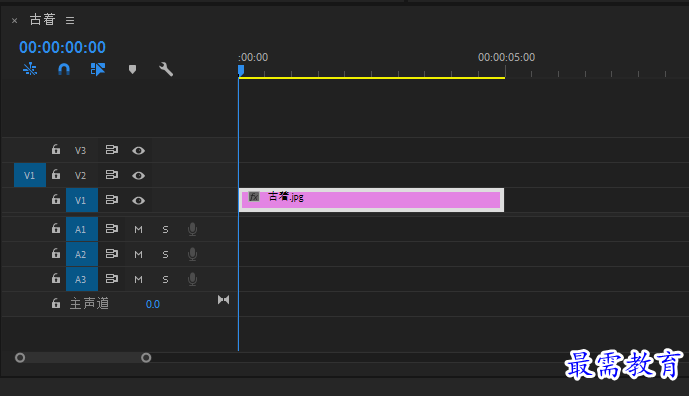The width and height of the screenshot is (689, 396).
Task: Lock the V1 video track
Action: 56,200
